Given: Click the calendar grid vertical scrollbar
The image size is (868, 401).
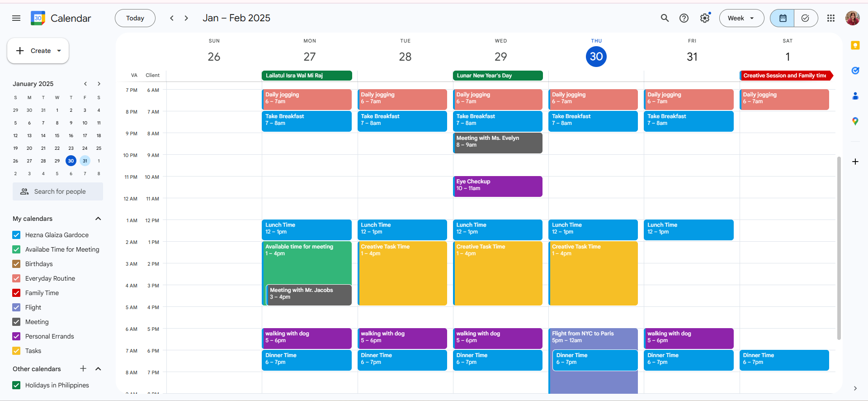Looking at the screenshot, I should tap(839, 248).
